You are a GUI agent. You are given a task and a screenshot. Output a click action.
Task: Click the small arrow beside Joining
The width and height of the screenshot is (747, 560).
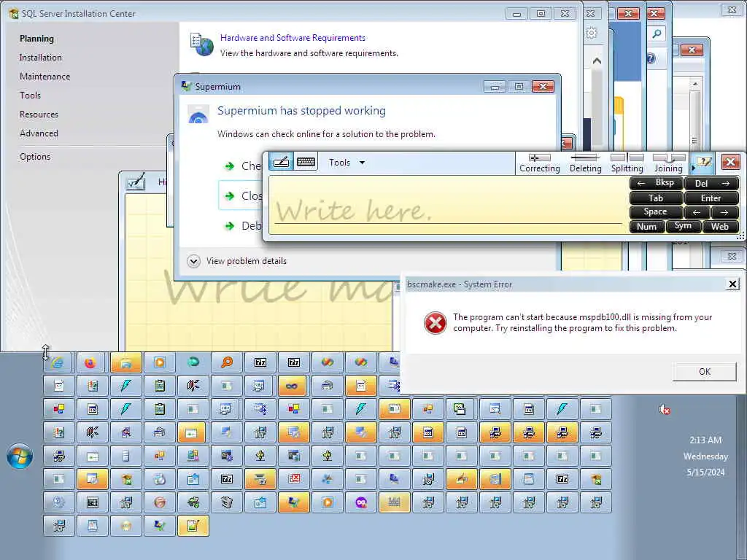coord(693,168)
